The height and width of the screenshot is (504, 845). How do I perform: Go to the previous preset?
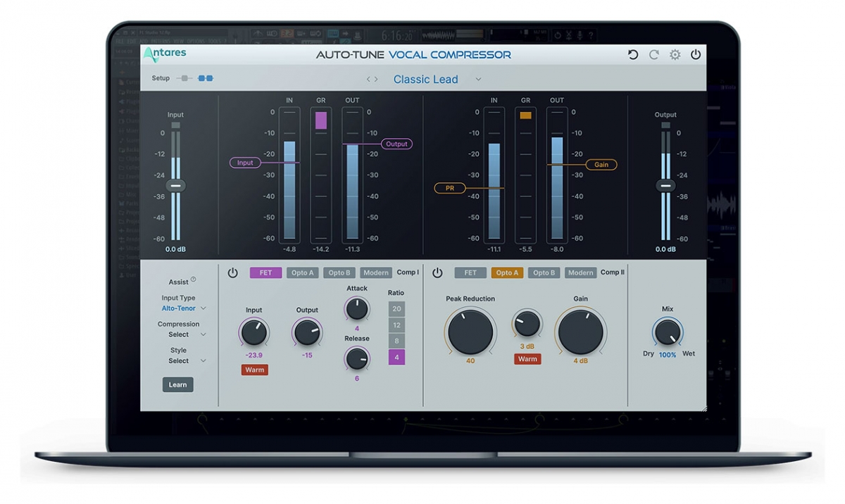coord(368,80)
